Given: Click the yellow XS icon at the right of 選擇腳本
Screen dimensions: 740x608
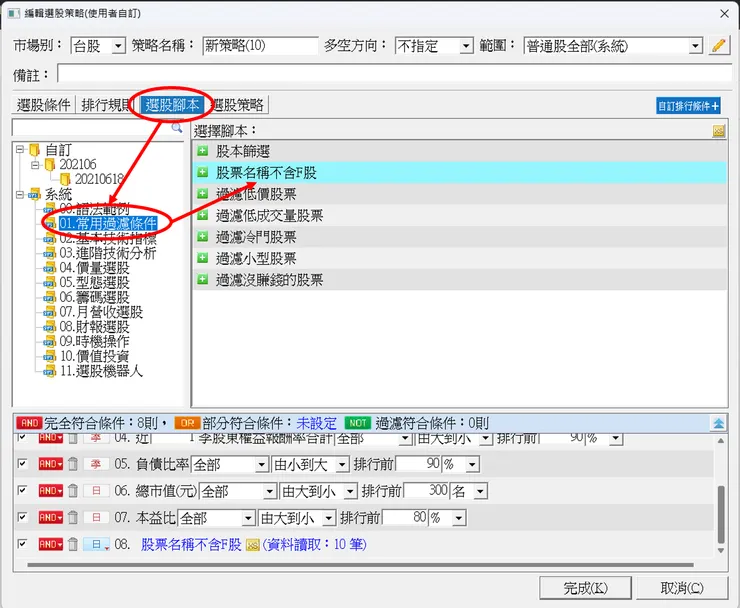Looking at the screenshot, I should click(718, 131).
